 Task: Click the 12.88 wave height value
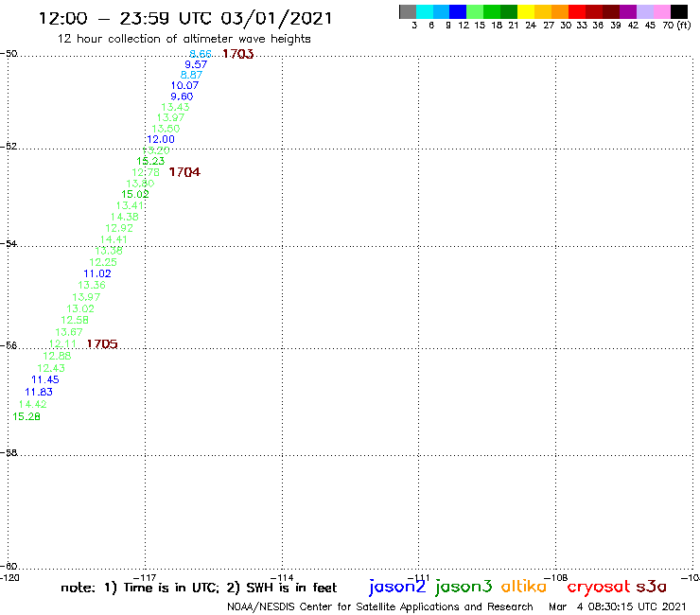(x=57, y=356)
